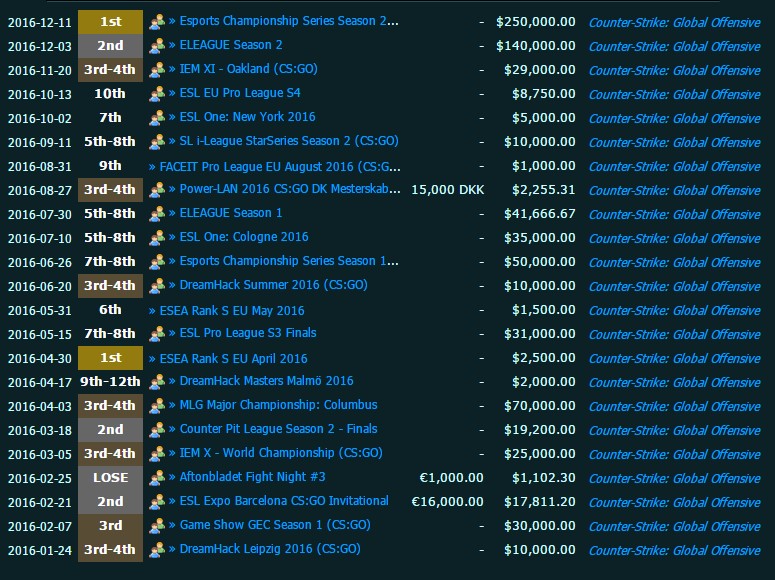This screenshot has width=775, height=580.
Task: Click team icon beside DreamHack Leipzig 2016
Action: pos(157,549)
